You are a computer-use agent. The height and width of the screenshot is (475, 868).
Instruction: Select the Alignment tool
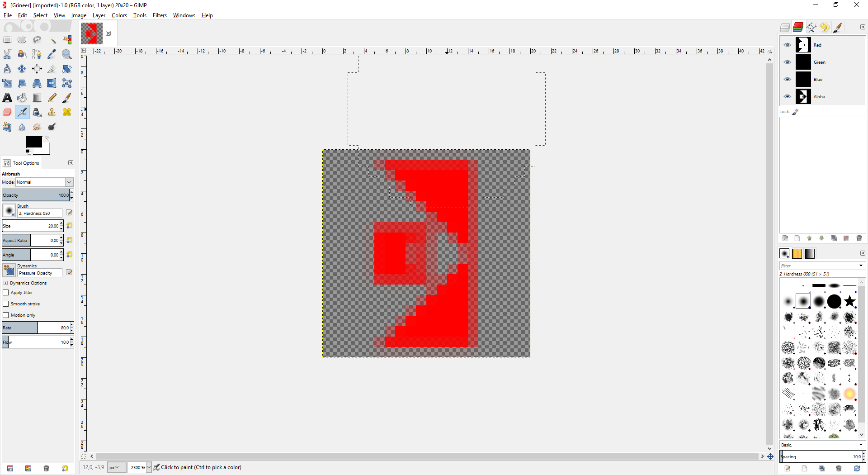(x=37, y=69)
